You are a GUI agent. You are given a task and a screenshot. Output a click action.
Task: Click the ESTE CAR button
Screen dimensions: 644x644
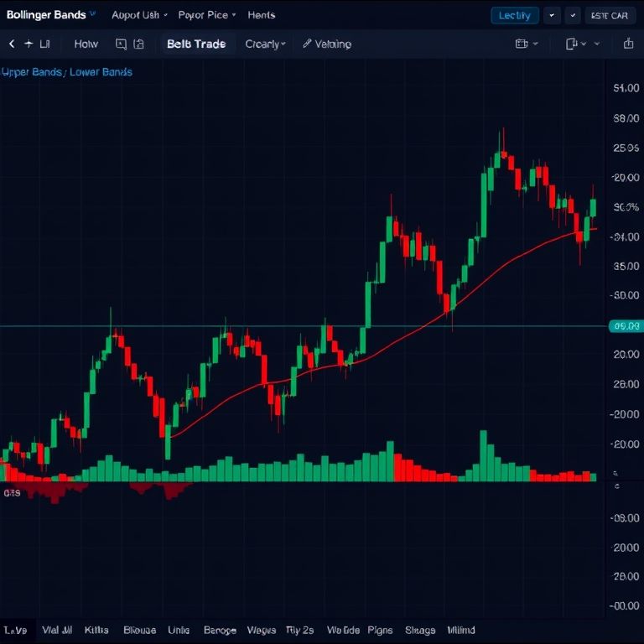(609, 15)
